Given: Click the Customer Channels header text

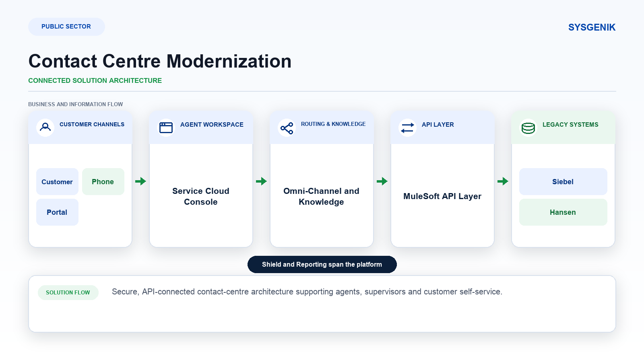Looking at the screenshot, I should (x=92, y=125).
